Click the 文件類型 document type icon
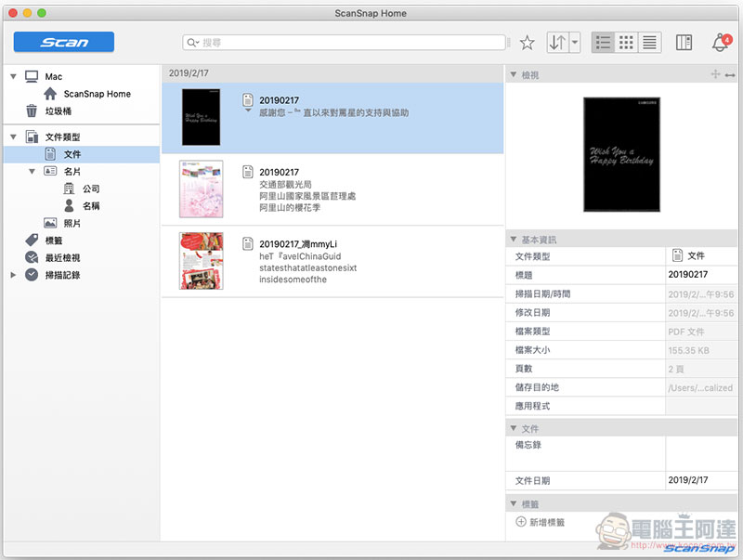The width and height of the screenshot is (743, 560). pyautogui.click(x=32, y=137)
